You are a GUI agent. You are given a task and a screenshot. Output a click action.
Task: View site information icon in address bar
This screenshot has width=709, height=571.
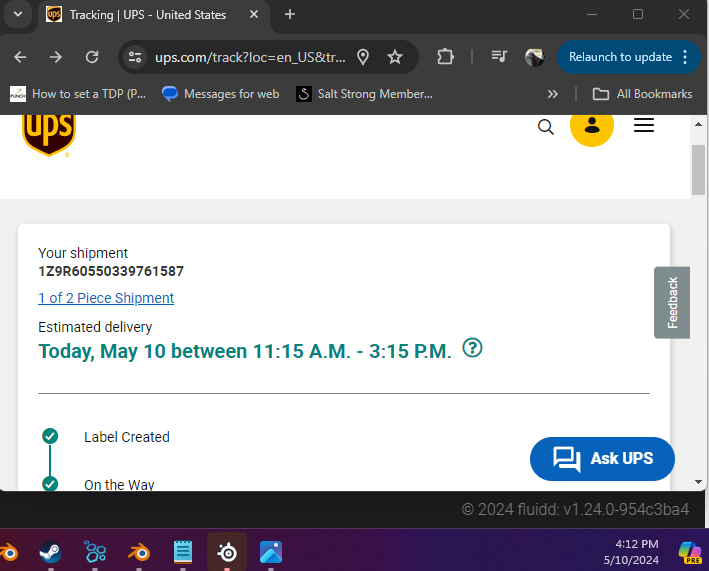(135, 57)
